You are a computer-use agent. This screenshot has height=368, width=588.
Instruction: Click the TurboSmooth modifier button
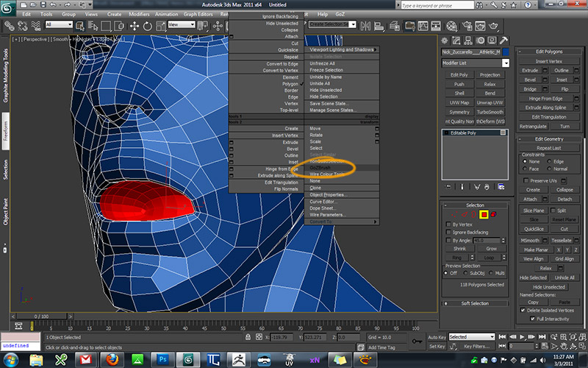pyautogui.click(x=490, y=112)
